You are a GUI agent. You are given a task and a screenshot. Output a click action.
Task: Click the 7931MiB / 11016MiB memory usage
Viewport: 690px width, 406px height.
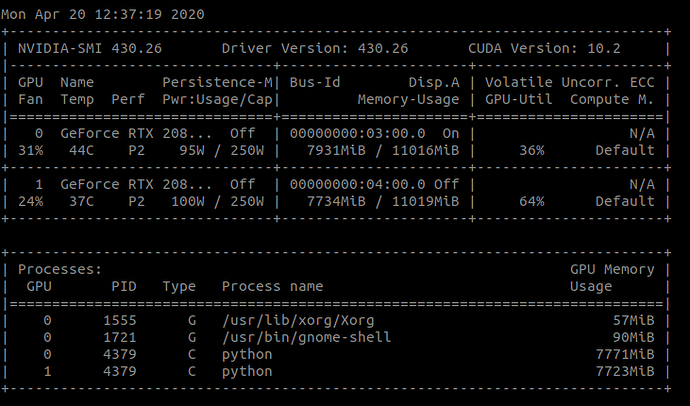point(395,150)
